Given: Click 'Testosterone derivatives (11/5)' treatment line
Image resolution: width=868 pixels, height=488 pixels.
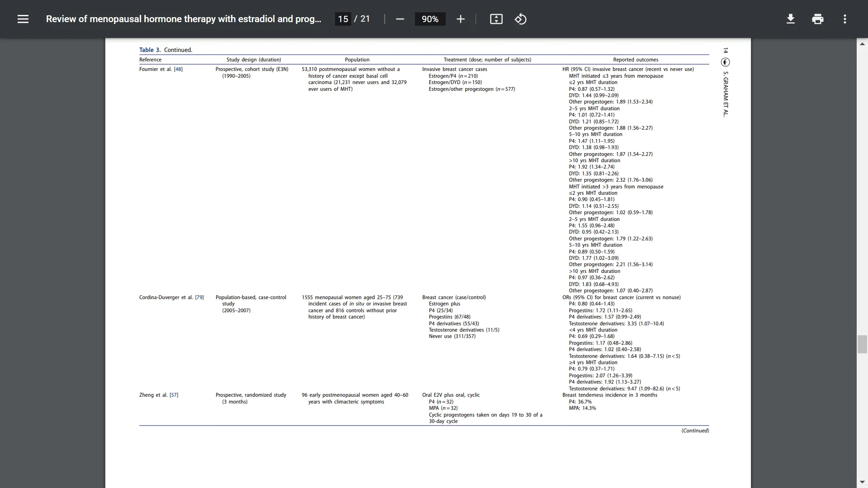Looking at the screenshot, I should 464,330.
